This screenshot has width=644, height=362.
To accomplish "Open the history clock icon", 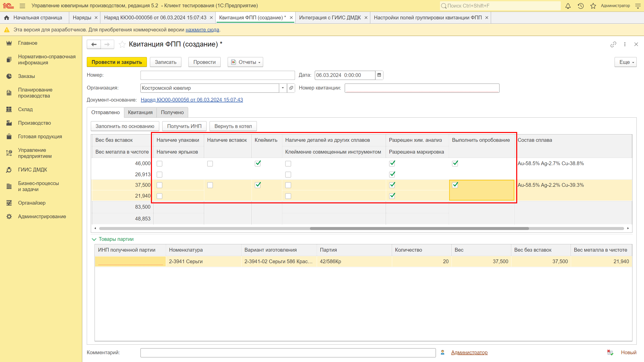I will click(581, 6).
